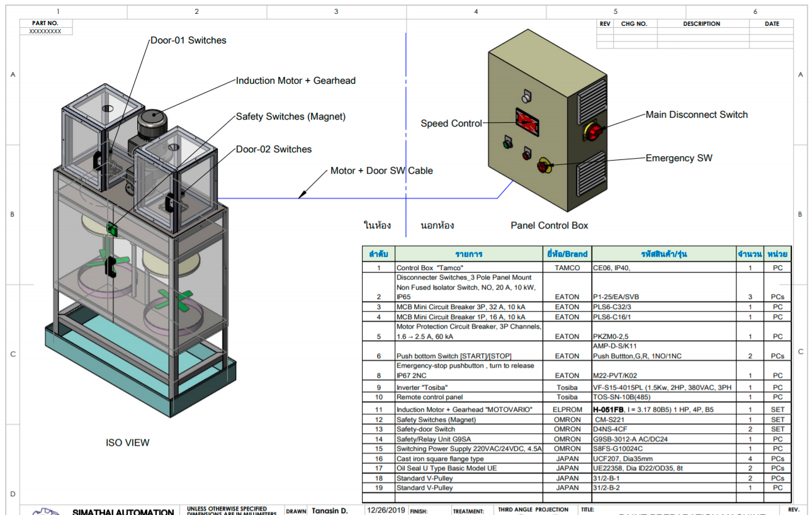Image resolution: width=812 pixels, height=515 pixels.
Task: Select the induction motor on the machine
Action: click(150, 123)
